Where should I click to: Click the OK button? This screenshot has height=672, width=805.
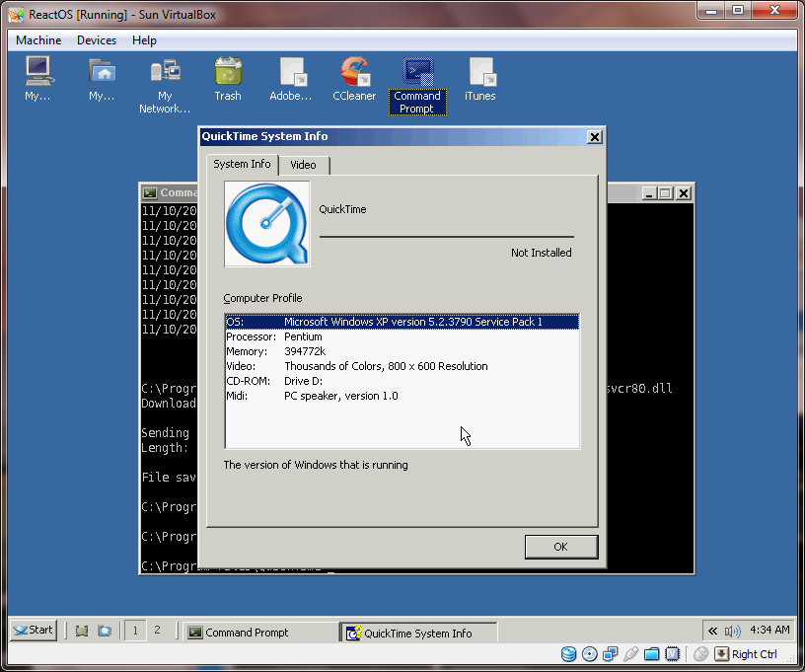click(x=561, y=547)
